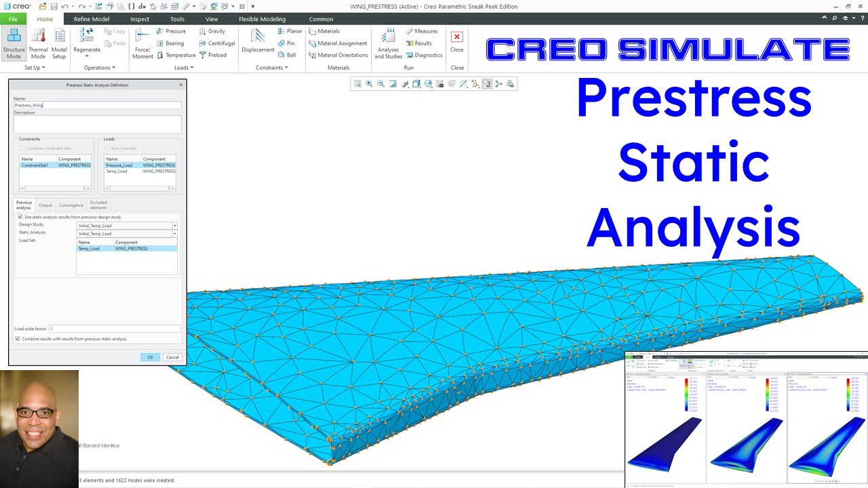
Task: Add a Centrifugal load
Action: click(217, 43)
